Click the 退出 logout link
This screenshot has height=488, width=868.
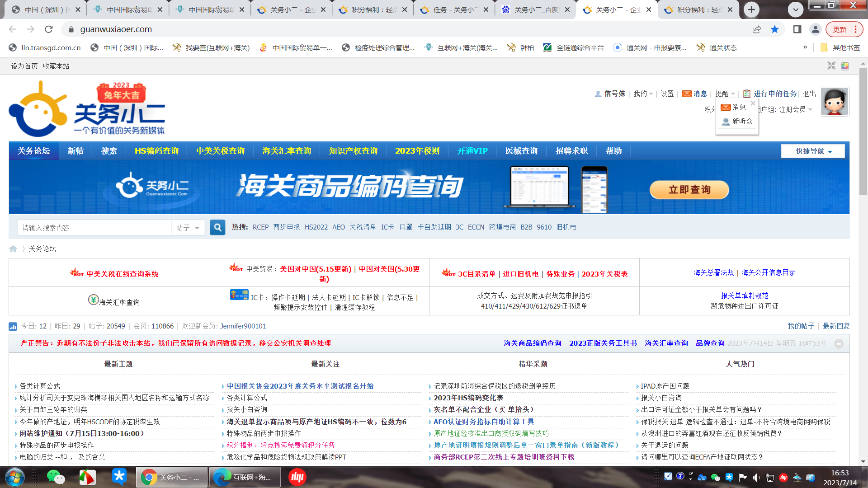coord(809,94)
